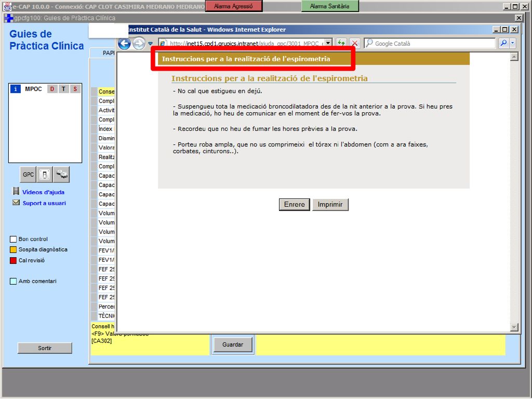
Task: Minimize the Internet Explorer window
Action: pyautogui.click(x=496, y=30)
